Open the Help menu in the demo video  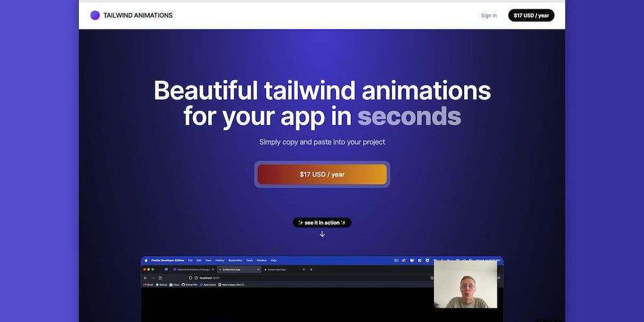274,260
